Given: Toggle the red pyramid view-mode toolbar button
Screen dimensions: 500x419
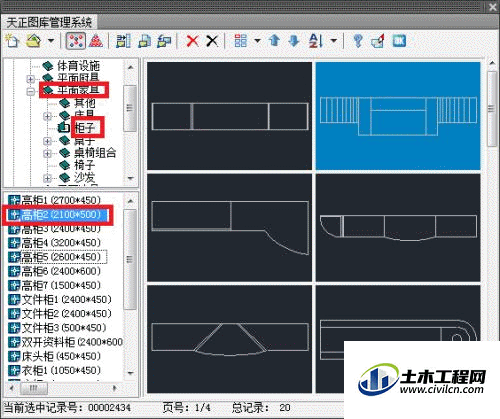Looking at the screenshot, I should click(x=96, y=41).
